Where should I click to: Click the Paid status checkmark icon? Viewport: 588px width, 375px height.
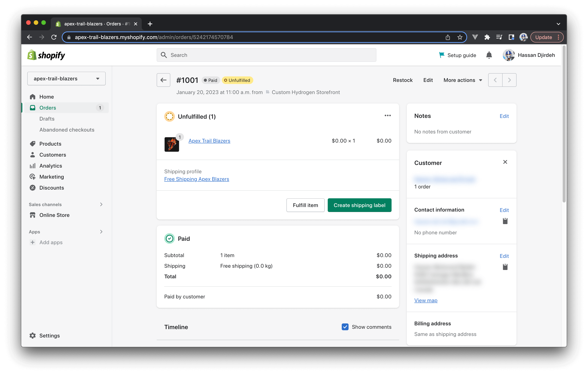(x=169, y=238)
